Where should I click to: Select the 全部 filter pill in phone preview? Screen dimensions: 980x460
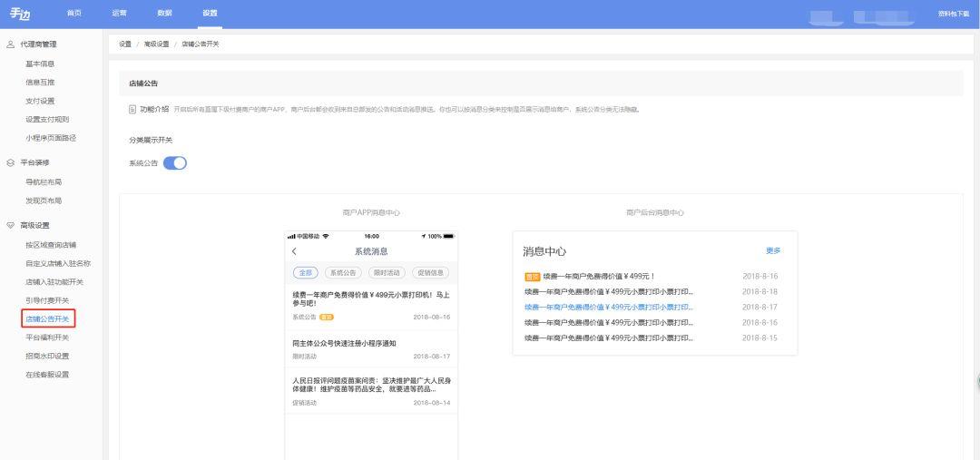click(x=305, y=272)
